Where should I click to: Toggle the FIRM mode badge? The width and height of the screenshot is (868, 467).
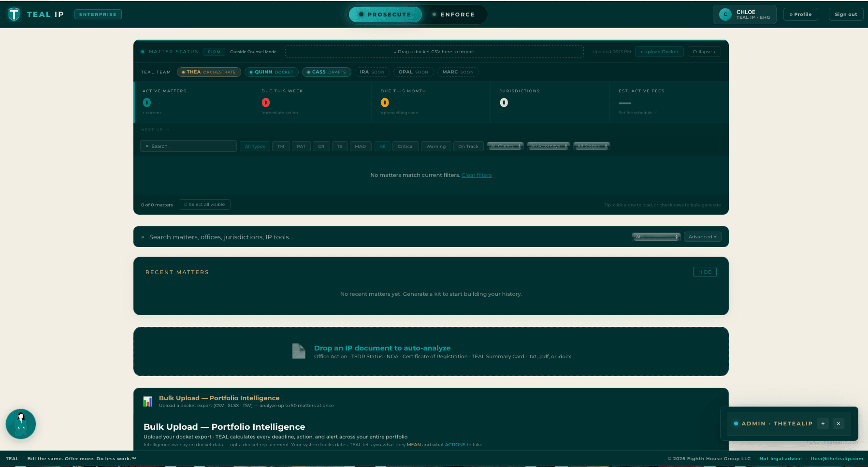[x=214, y=52]
